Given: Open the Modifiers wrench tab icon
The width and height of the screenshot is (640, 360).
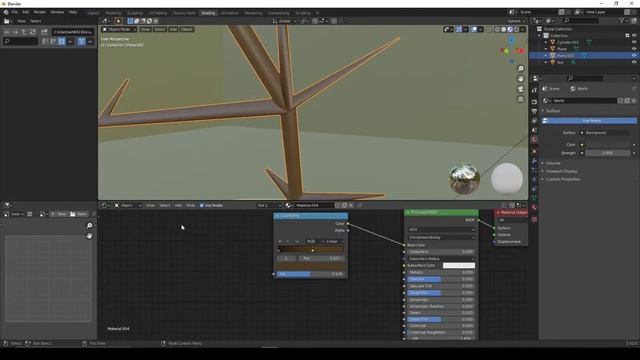Looking at the screenshot, I should pyautogui.click(x=534, y=161).
